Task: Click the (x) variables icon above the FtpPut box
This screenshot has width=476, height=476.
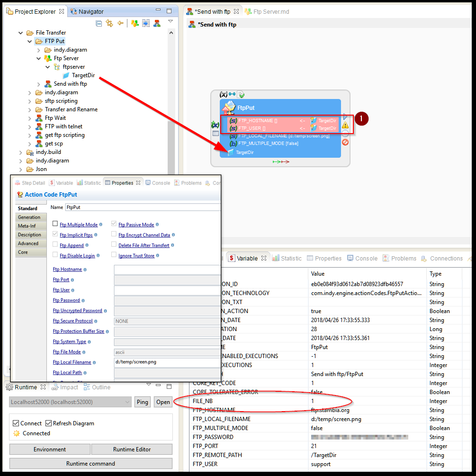Action: [223, 94]
